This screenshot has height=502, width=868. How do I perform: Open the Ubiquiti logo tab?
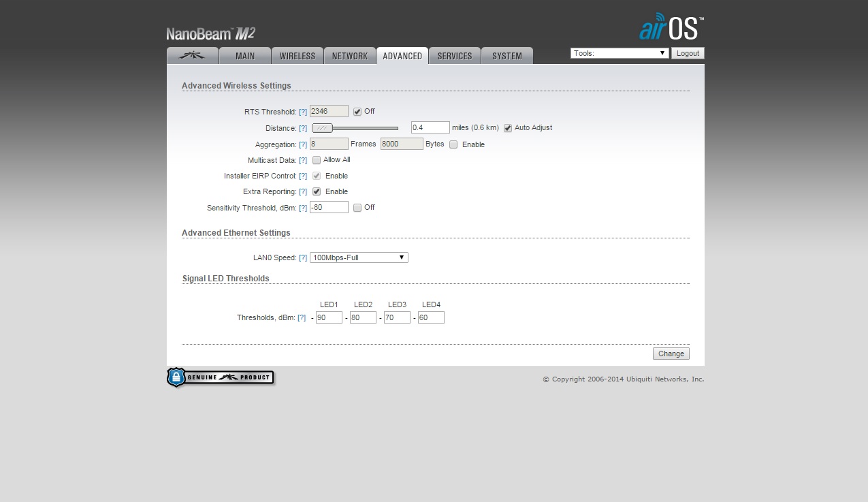[x=193, y=56]
